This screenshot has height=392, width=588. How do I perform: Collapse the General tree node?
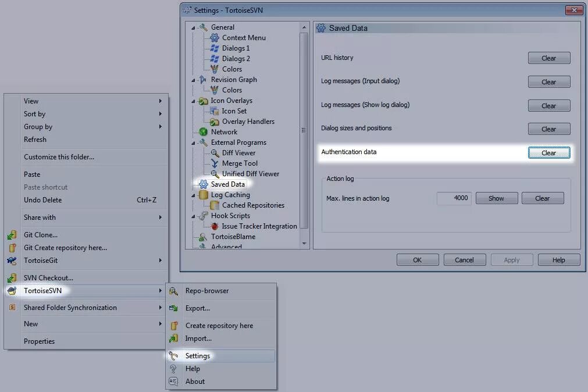(x=193, y=27)
